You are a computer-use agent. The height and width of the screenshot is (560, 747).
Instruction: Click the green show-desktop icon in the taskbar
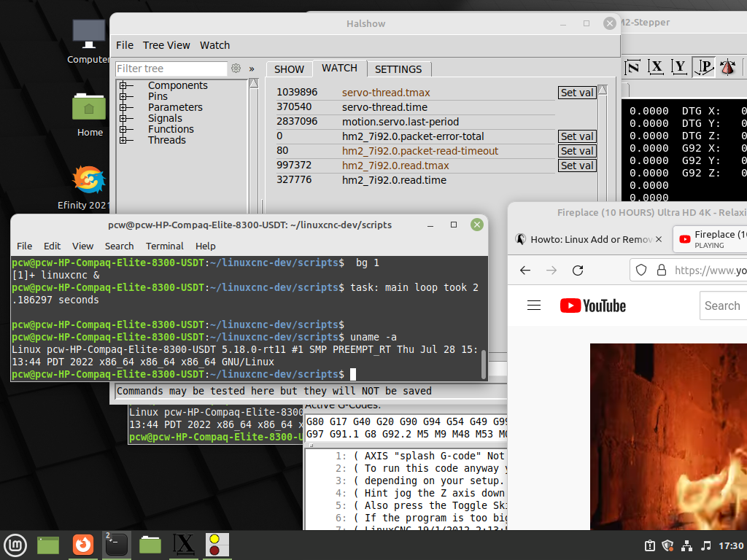tap(48, 545)
